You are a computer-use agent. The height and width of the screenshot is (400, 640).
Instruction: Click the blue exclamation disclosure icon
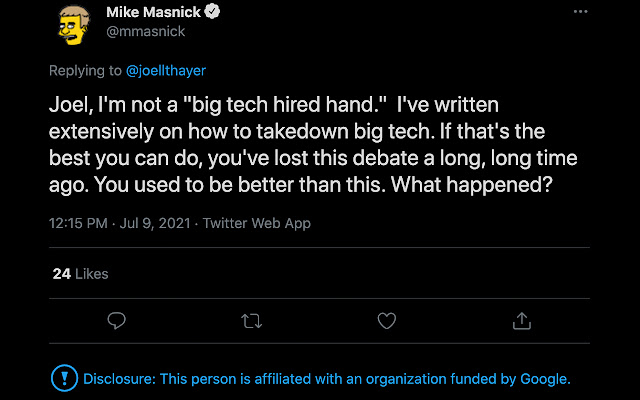tap(63, 379)
